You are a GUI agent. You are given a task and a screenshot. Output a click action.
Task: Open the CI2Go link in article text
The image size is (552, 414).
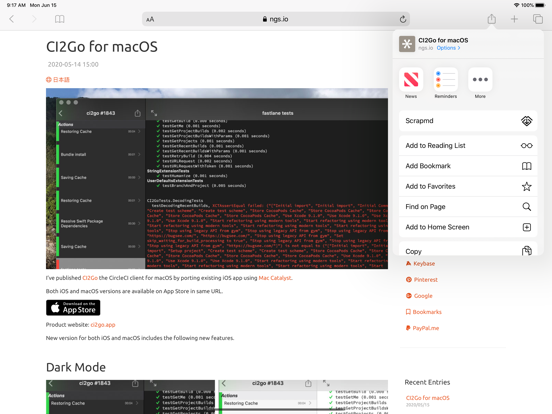point(90,278)
